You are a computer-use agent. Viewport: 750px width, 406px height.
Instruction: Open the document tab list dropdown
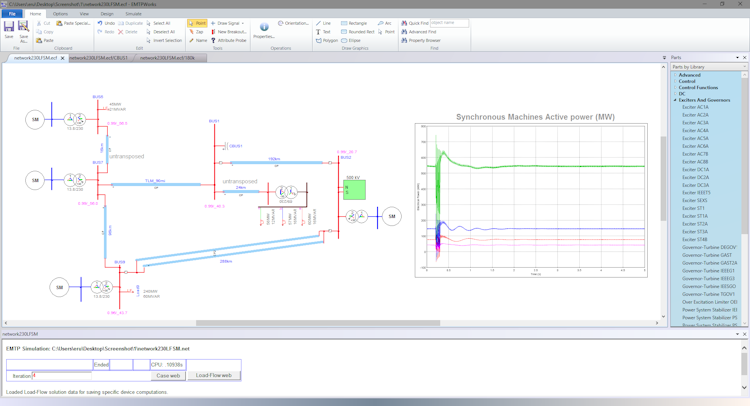(664, 57)
